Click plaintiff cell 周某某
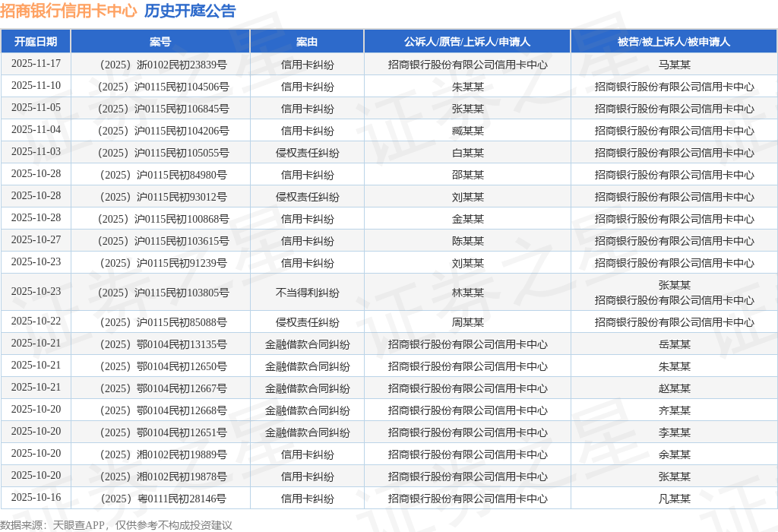The width and height of the screenshot is (778, 532). [468, 322]
